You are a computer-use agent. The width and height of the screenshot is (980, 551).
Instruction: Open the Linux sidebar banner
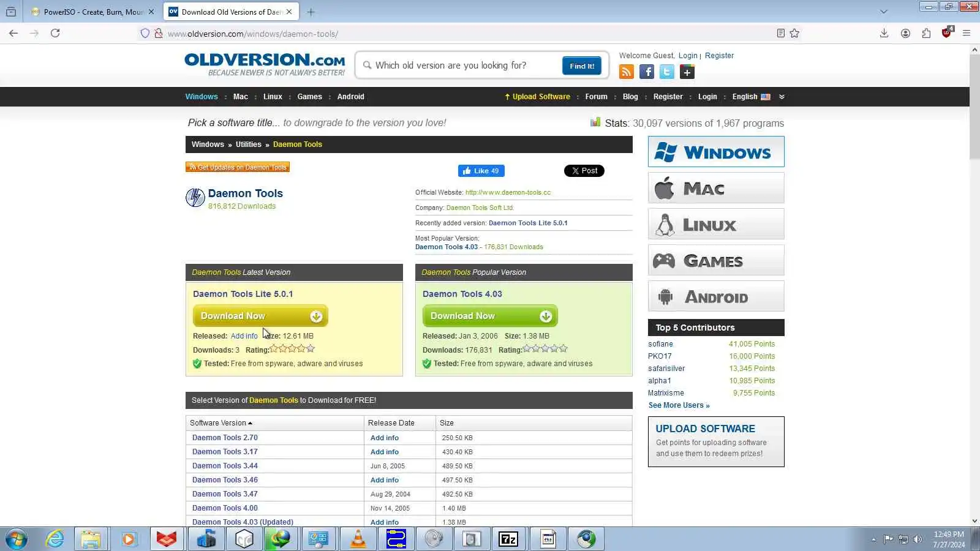pos(716,224)
